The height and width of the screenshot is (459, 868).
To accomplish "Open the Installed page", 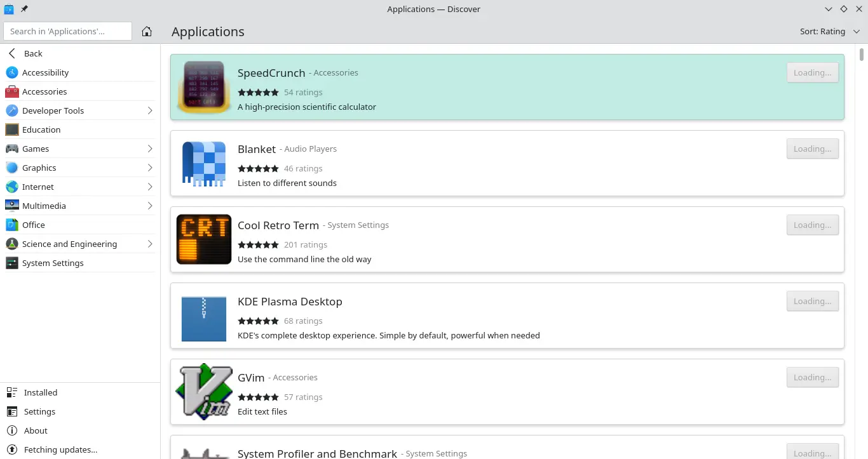I will point(80,392).
